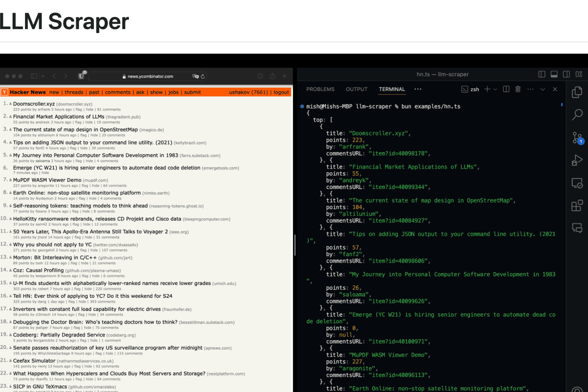Screen dimensions: 588x392
Task: Switch to OUTPUT panel tab
Action: tap(357, 89)
